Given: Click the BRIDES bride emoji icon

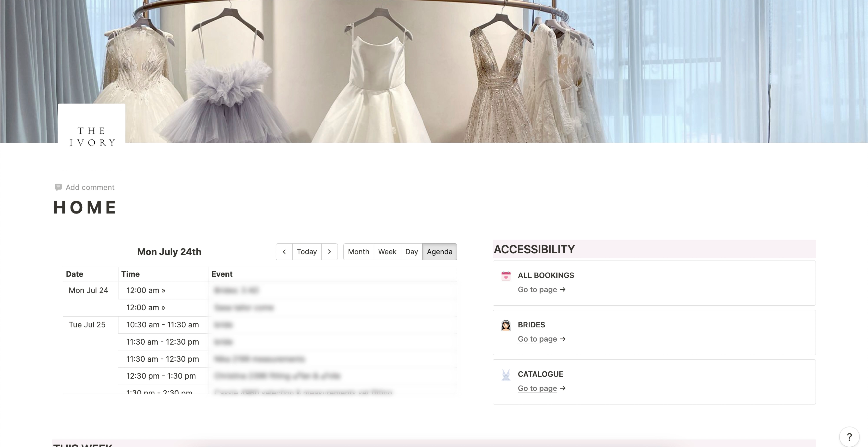Looking at the screenshot, I should (506, 325).
